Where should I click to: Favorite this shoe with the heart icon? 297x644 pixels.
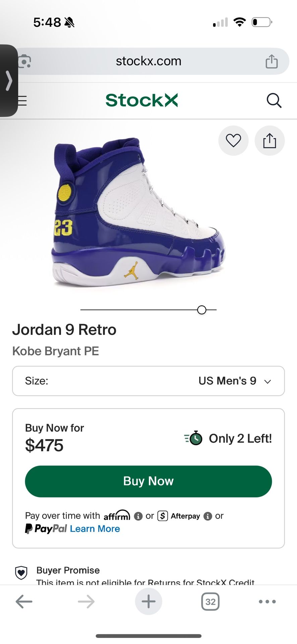pos(233,141)
